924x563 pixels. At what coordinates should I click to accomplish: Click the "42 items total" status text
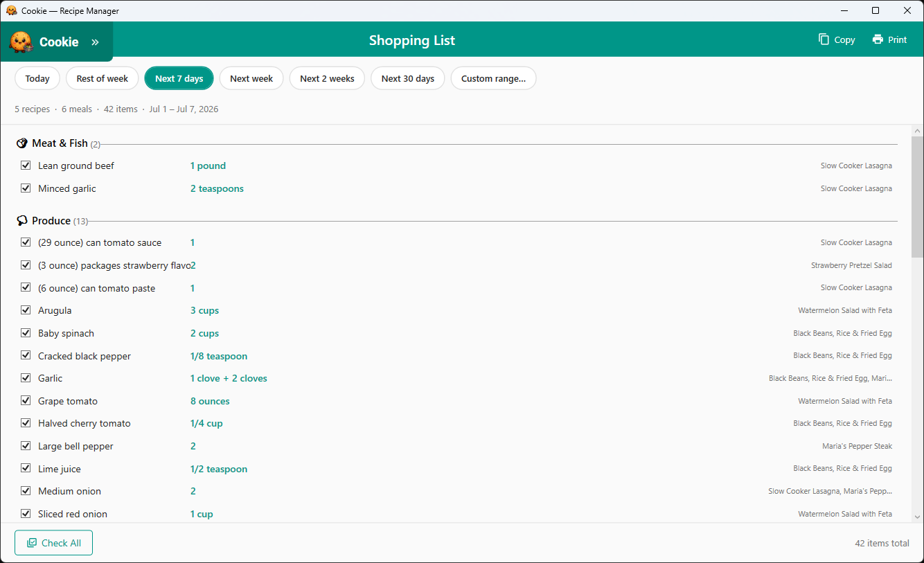point(882,544)
